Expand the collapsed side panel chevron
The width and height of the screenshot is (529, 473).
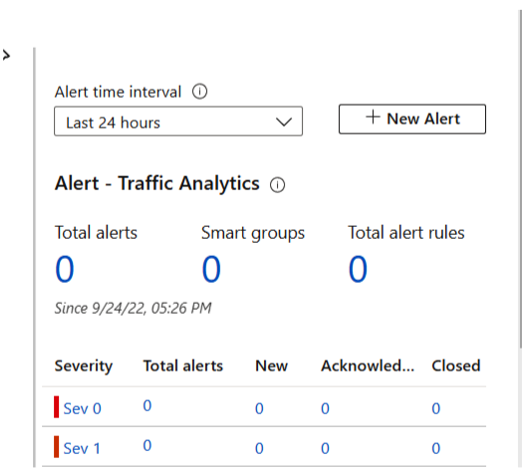[x=6, y=55]
